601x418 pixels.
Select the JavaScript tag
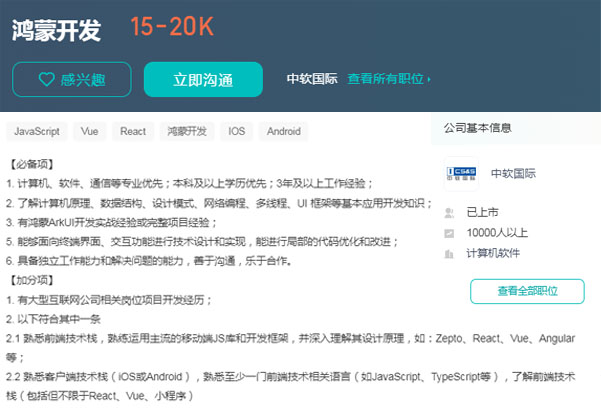37,131
